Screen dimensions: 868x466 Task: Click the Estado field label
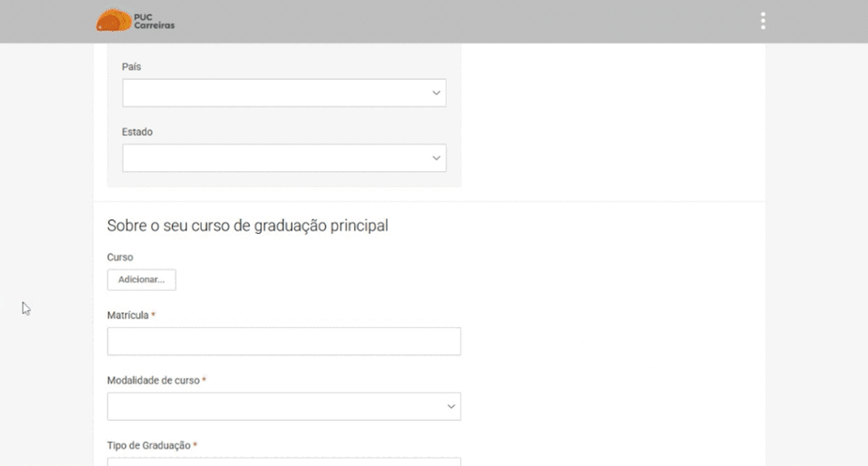pos(137,132)
